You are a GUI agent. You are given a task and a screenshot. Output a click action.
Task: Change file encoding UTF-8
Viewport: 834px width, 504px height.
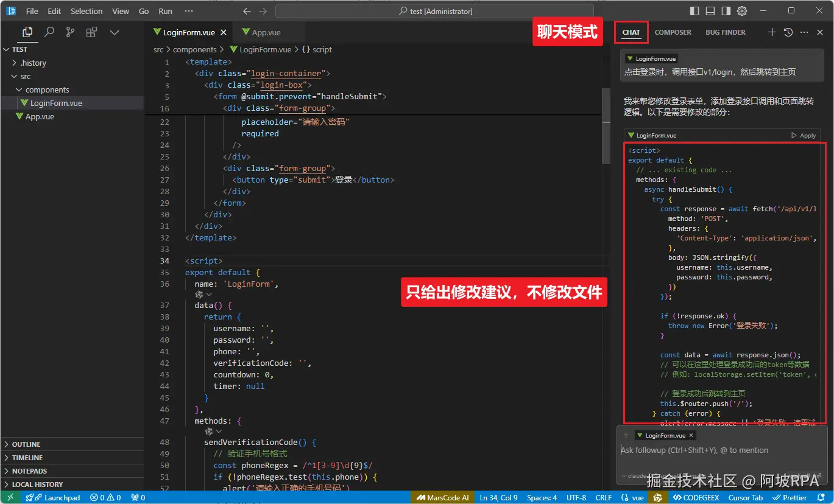(576, 497)
